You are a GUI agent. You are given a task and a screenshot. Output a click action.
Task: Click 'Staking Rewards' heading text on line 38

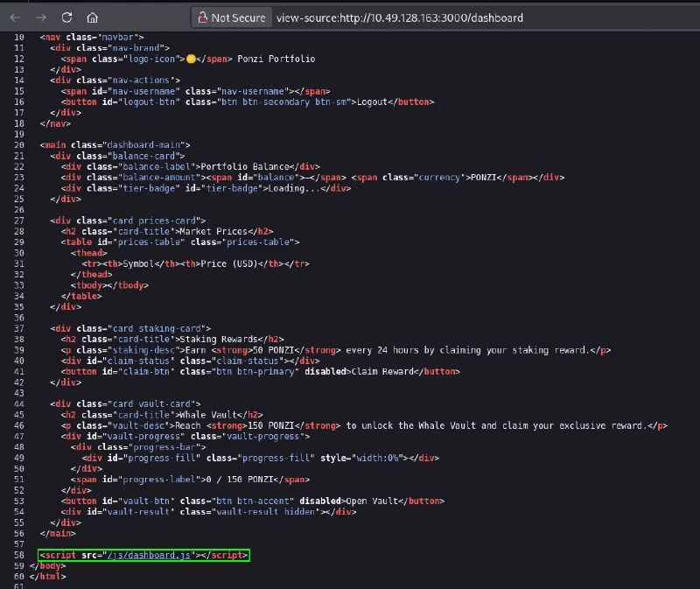(x=219, y=340)
